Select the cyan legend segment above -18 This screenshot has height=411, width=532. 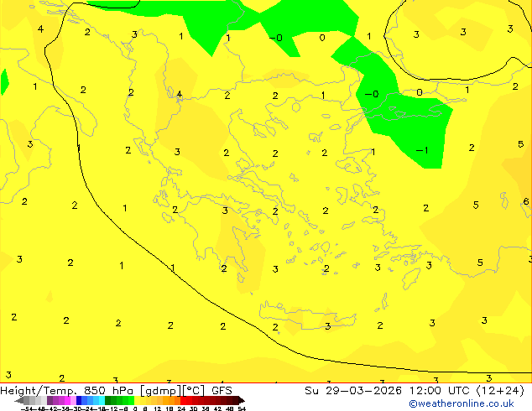coord(102,400)
